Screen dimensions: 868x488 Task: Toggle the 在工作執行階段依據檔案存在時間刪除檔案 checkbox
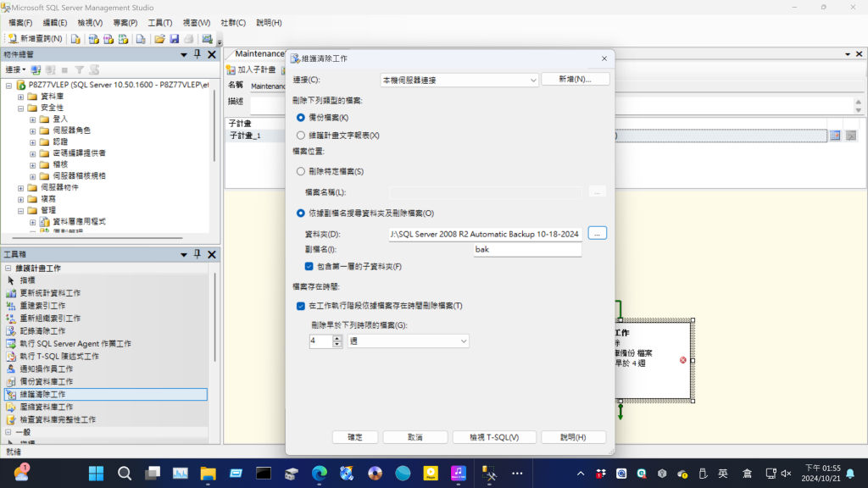click(x=301, y=306)
